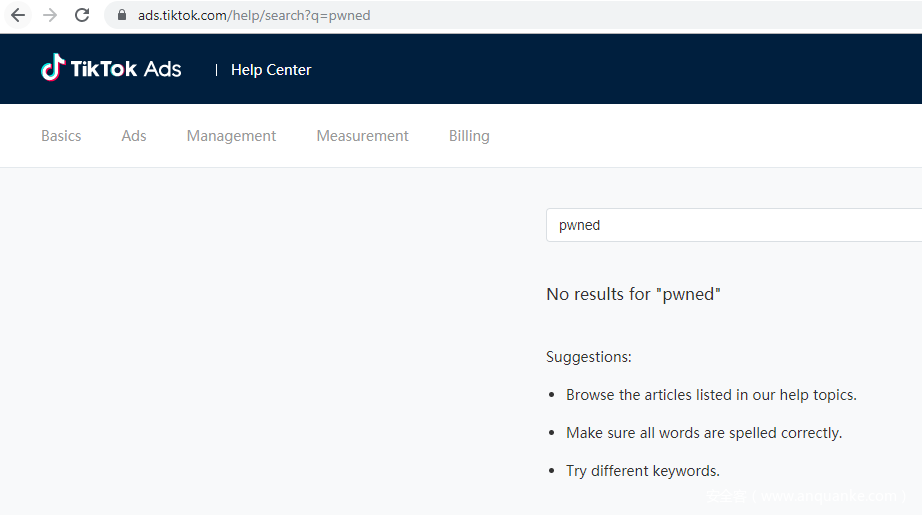This screenshot has height=515, width=922.
Task: Click the 'Make sure all words' suggestion
Action: pos(704,433)
